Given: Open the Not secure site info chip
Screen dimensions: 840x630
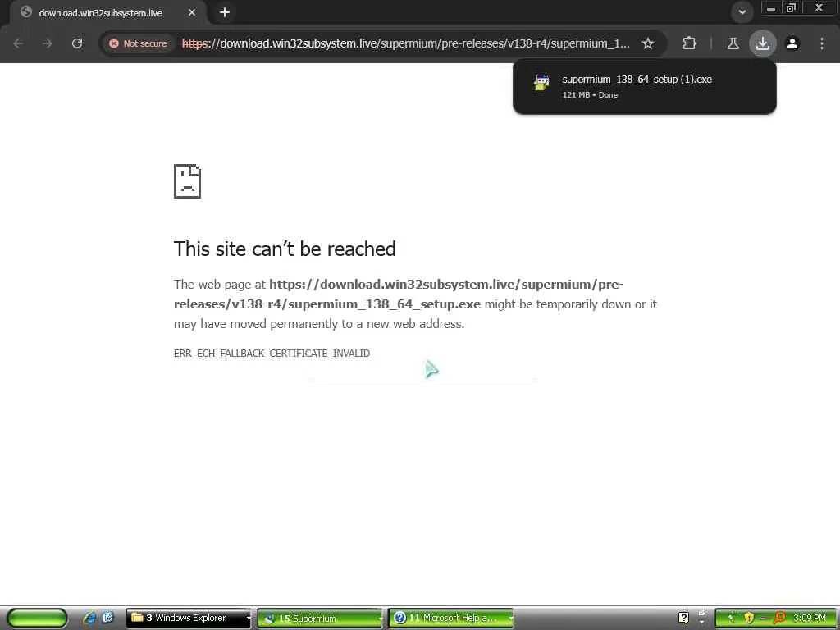Looking at the screenshot, I should [x=138, y=43].
